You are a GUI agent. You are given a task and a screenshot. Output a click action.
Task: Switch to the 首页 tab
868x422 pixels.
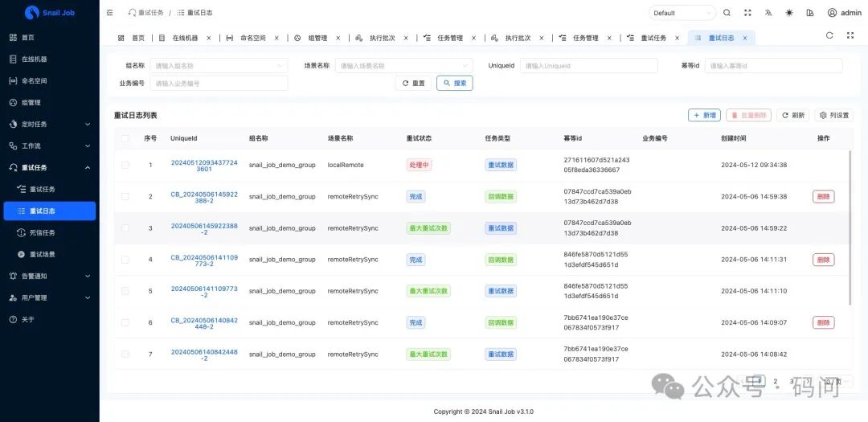pos(131,39)
